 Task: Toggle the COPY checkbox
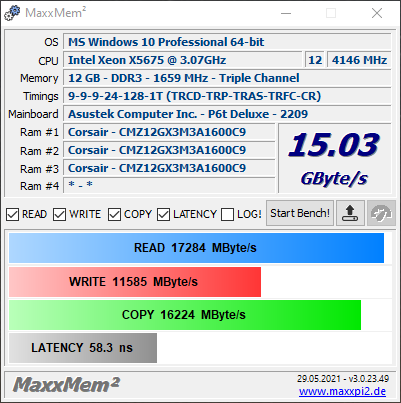coord(114,214)
